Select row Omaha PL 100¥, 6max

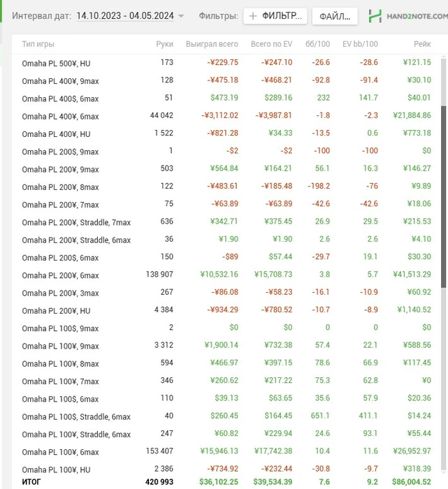tap(226, 452)
